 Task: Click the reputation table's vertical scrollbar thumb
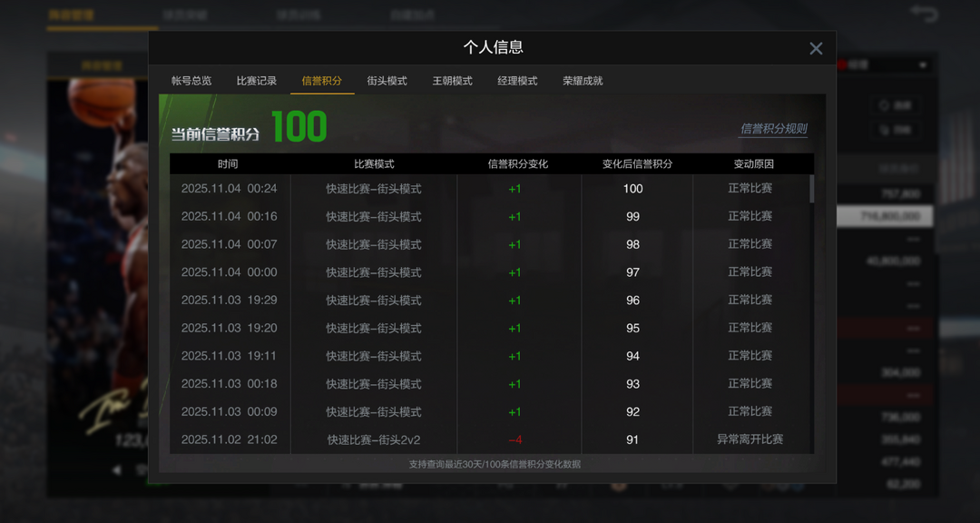[812, 188]
